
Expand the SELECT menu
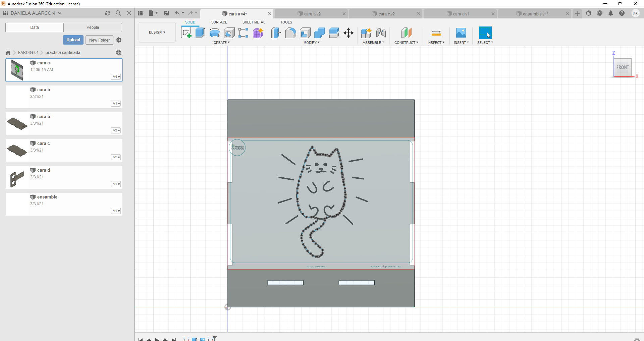(485, 43)
